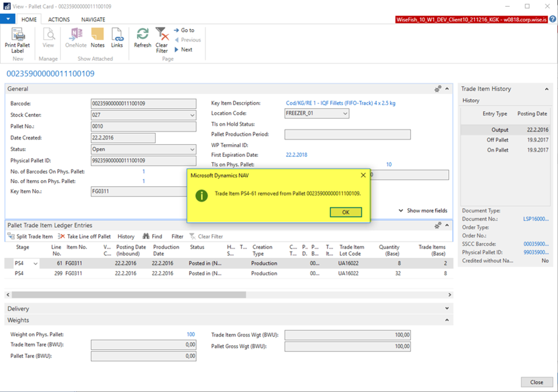Image resolution: width=558 pixels, height=392 pixels.
Task: Click Take Line off Pallet icon
Action: [x=62, y=236]
